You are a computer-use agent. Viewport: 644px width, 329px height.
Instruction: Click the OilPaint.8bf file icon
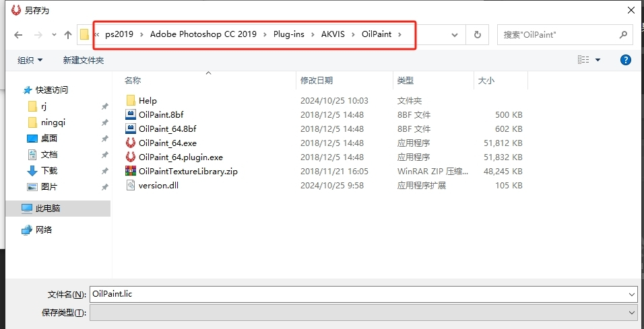point(131,114)
